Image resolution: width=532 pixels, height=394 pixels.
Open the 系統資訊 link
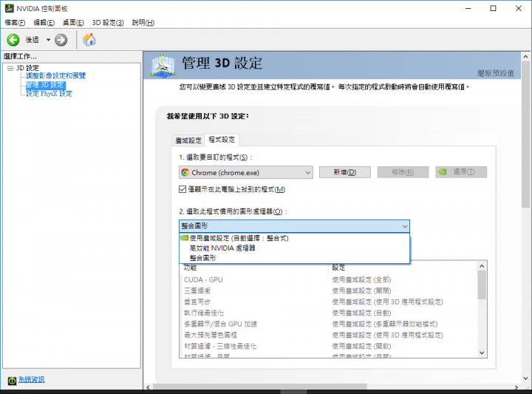pos(31,380)
